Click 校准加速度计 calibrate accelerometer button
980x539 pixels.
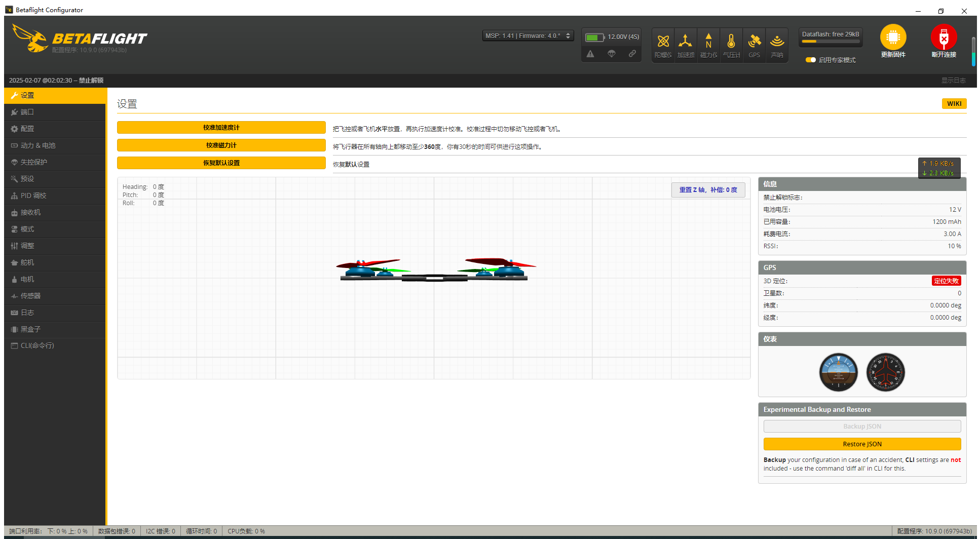221,128
